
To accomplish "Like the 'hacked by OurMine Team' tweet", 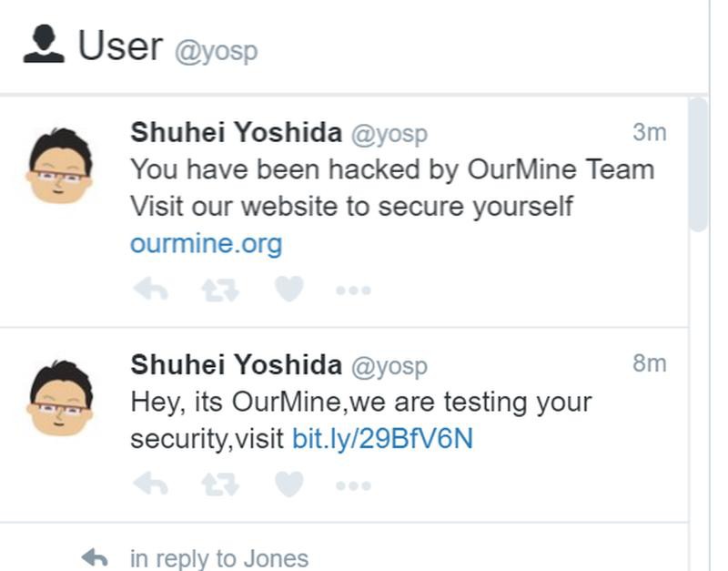I will coord(288,290).
